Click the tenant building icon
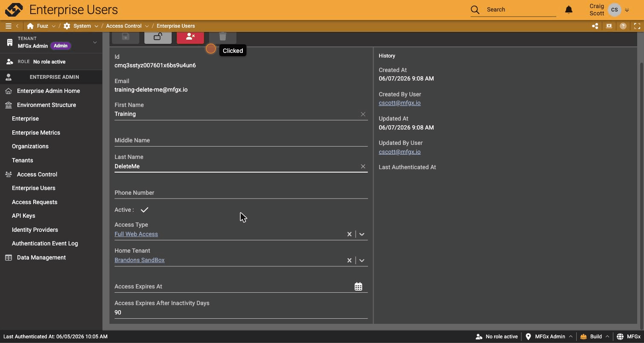644x343 pixels. (9, 43)
